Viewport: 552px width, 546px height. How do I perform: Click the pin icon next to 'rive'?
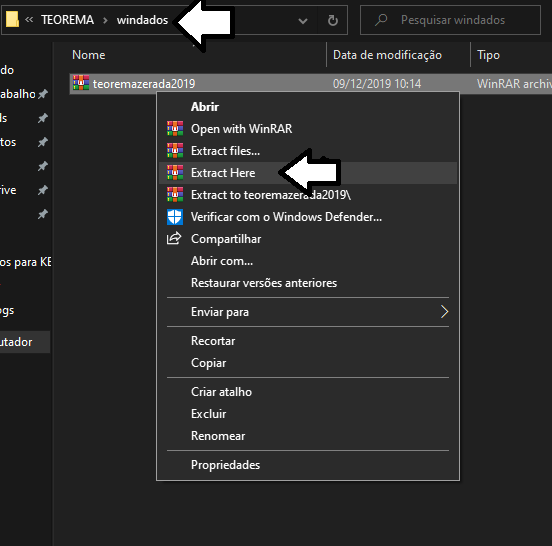43,190
